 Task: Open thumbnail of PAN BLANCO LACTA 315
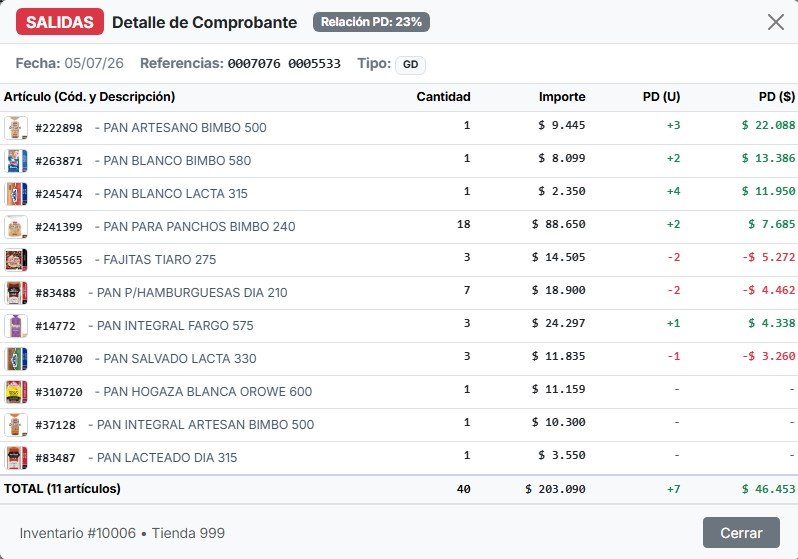pyautogui.click(x=16, y=193)
